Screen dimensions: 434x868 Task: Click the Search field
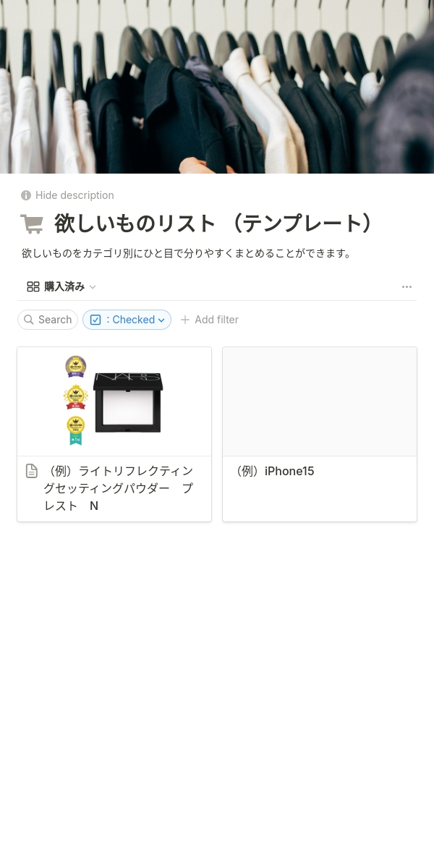pos(48,320)
